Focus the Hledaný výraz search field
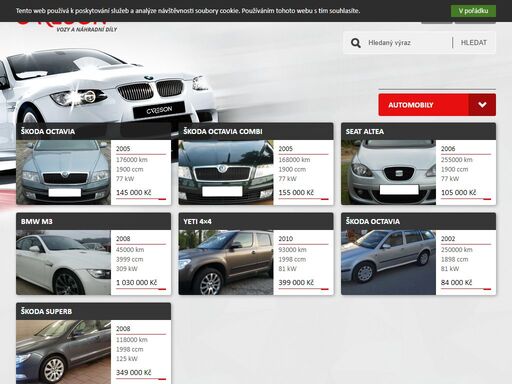The width and height of the screenshot is (512, 384). [x=408, y=43]
